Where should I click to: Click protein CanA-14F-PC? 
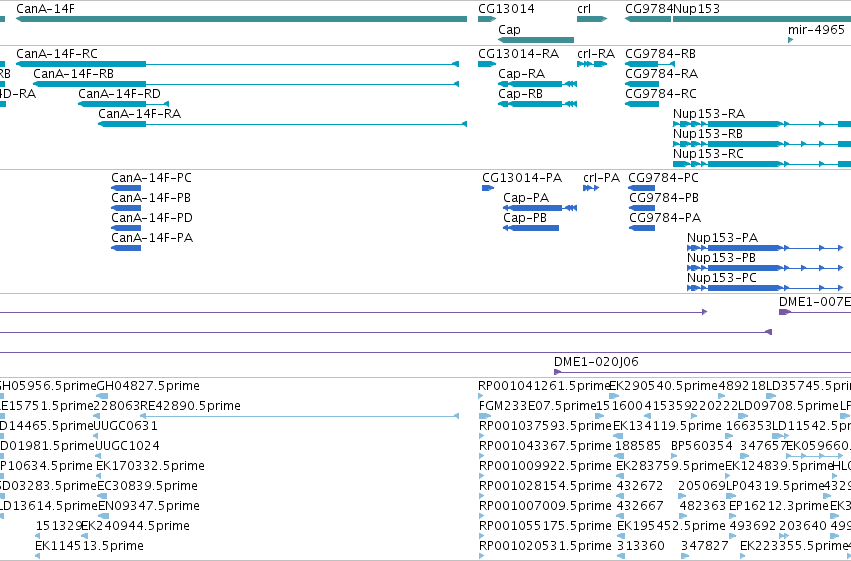126,188
